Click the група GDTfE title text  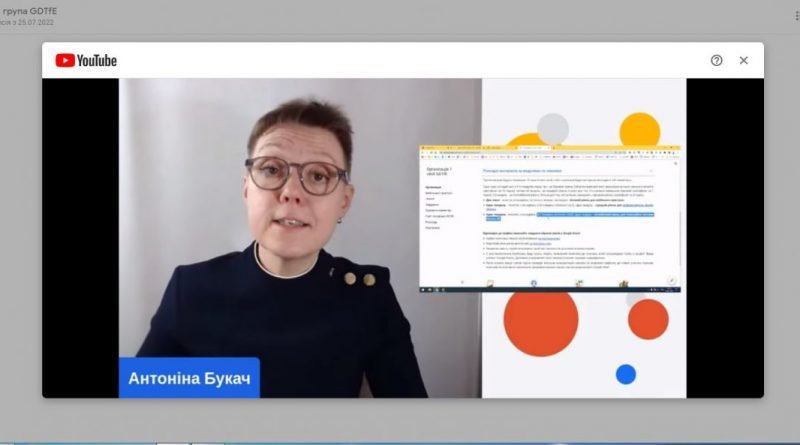pyautogui.click(x=30, y=11)
